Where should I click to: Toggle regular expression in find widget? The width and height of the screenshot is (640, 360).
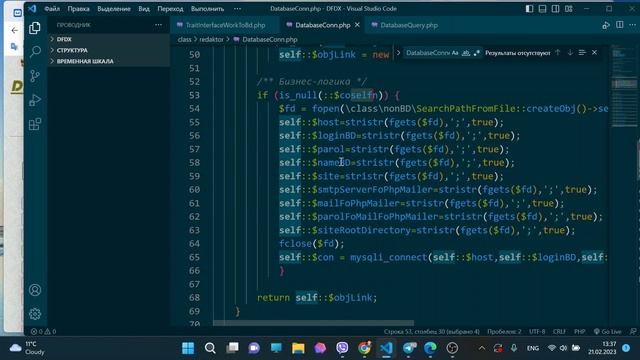point(476,53)
